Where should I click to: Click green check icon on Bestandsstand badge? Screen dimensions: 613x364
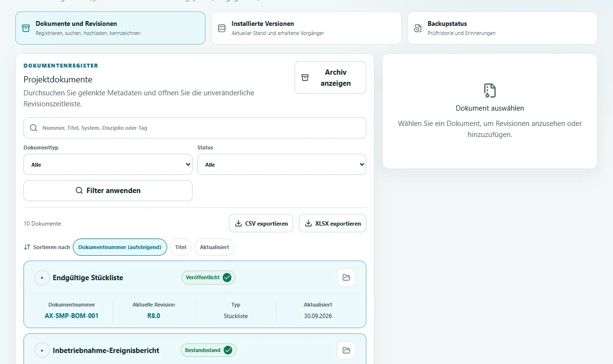228,350
